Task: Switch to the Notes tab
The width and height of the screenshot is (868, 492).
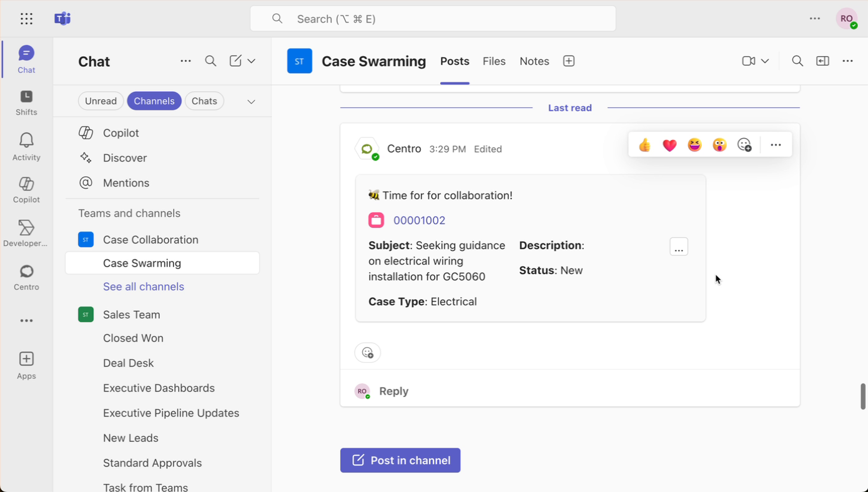Action: (x=535, y=61)
